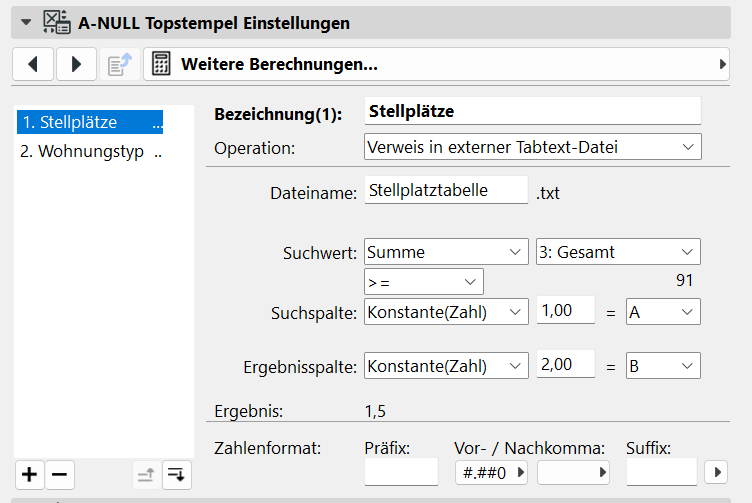
Task: Open the Suchwert Summe dropdown
Action: click(446, 251)
